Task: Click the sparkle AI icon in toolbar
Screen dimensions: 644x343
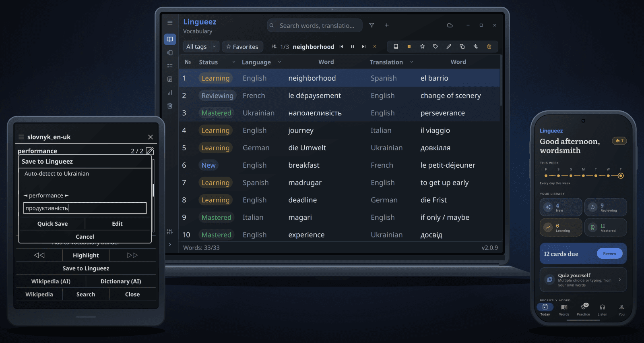Action: click(x=476, y=47)
